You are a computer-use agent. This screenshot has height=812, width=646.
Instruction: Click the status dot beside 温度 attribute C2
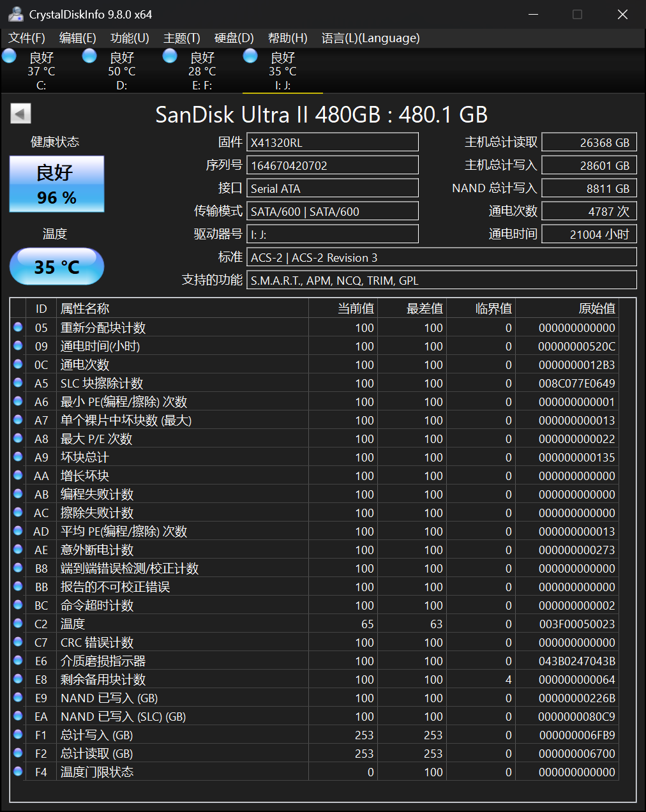pos(18,623)
